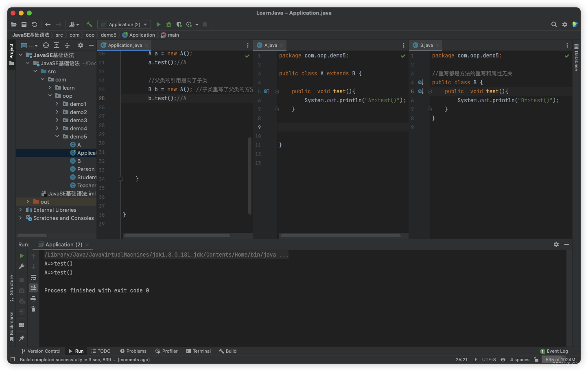The width and height of the screenshot is (588, 371).
Task: Open the Terminal tool window tab
Action: click(199, 351)
